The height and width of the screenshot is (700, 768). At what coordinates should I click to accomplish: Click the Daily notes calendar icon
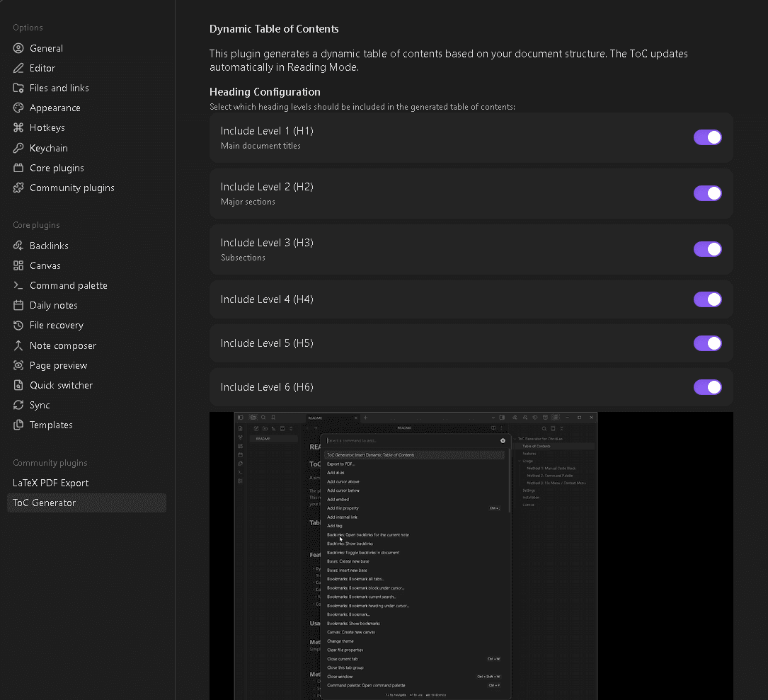pos(18,305)
